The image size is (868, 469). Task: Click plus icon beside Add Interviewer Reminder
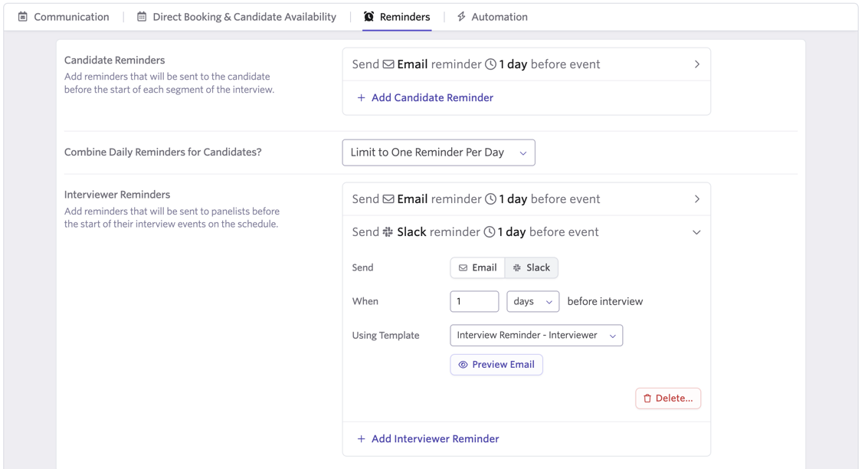(361, 438)
